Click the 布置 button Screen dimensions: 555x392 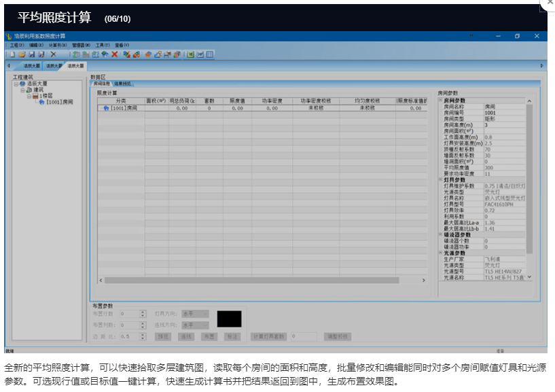pyautogui.click(x=209, y=337)
